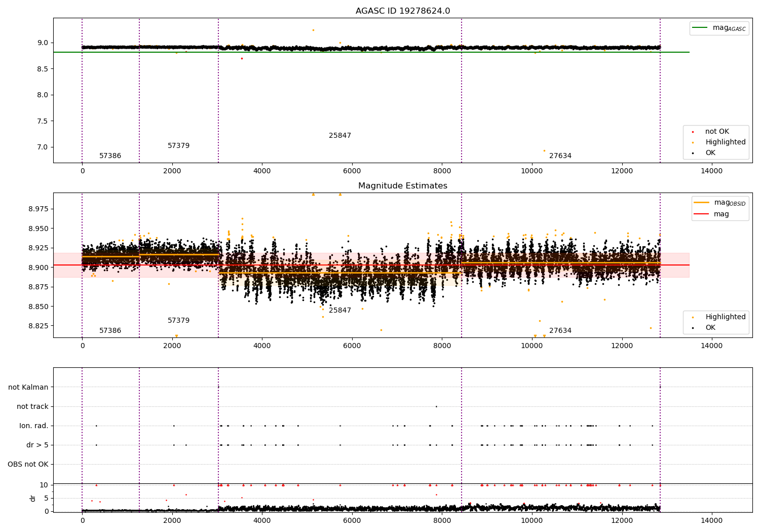Image resolution: width=760 pixels, height=532 pixels.
Task: Click the "8.875" y-axis tick label
Action: coord(39,287)
